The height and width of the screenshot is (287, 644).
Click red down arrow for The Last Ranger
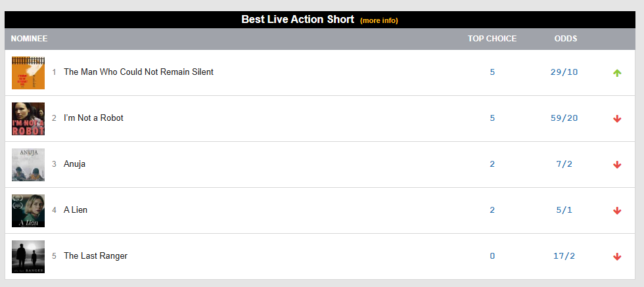pyautogui.click(x=617, y=257)
